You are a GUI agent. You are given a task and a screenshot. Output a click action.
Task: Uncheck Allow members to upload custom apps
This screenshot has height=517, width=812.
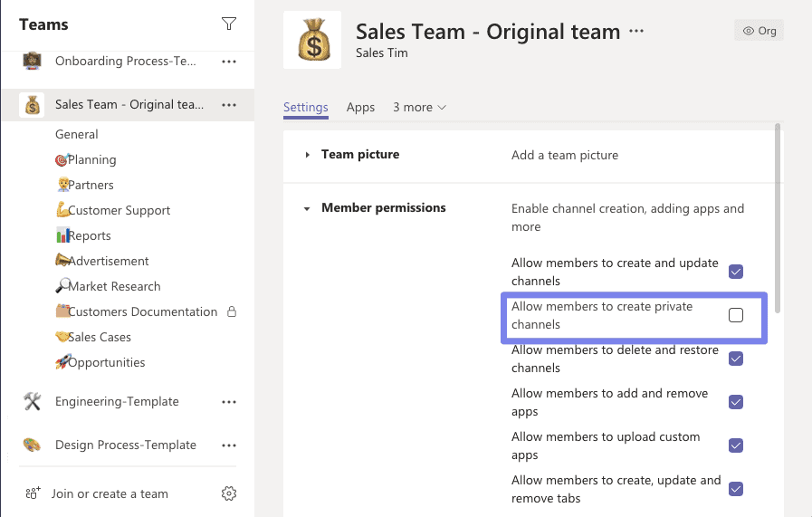pyautogui.click(x=736, y=445)
